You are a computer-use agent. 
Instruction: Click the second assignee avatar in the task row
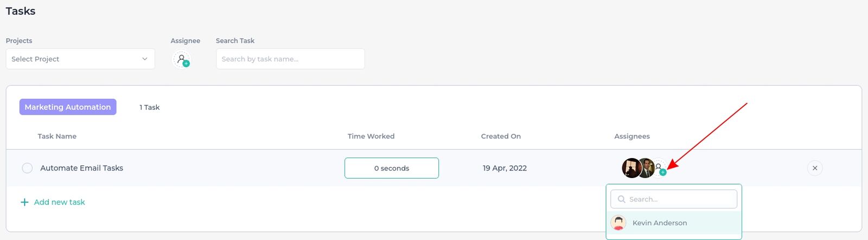(646, 168)
